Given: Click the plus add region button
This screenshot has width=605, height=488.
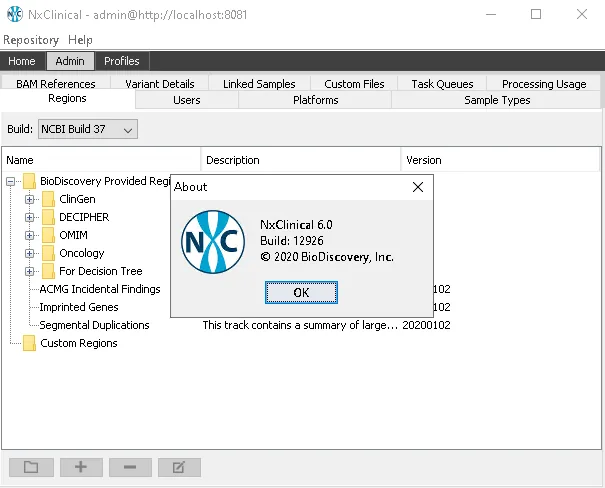Looking at the screenshot, I should click(x=81, y=467).
